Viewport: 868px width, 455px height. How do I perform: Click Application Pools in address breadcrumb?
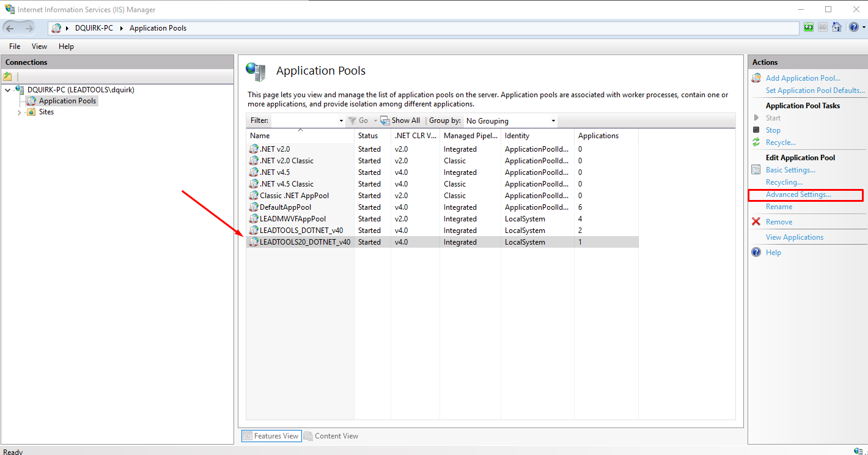[x=158, y=28]
